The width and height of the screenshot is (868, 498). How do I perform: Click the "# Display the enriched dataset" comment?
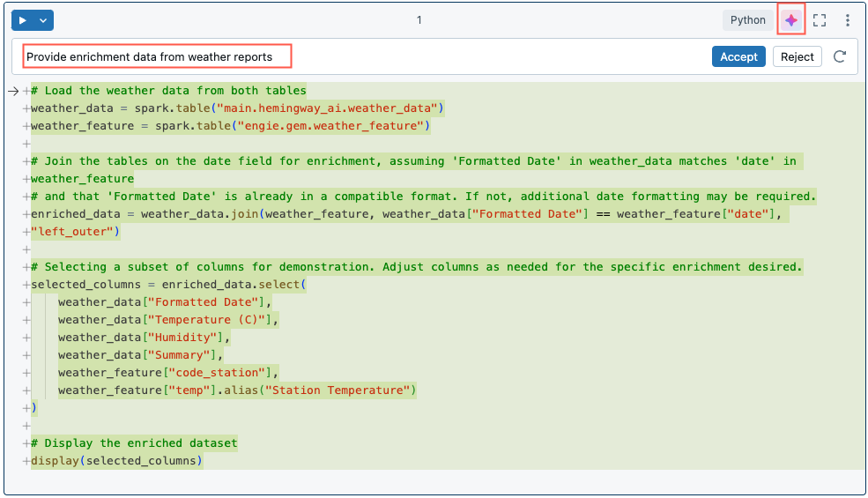[134, 443]
